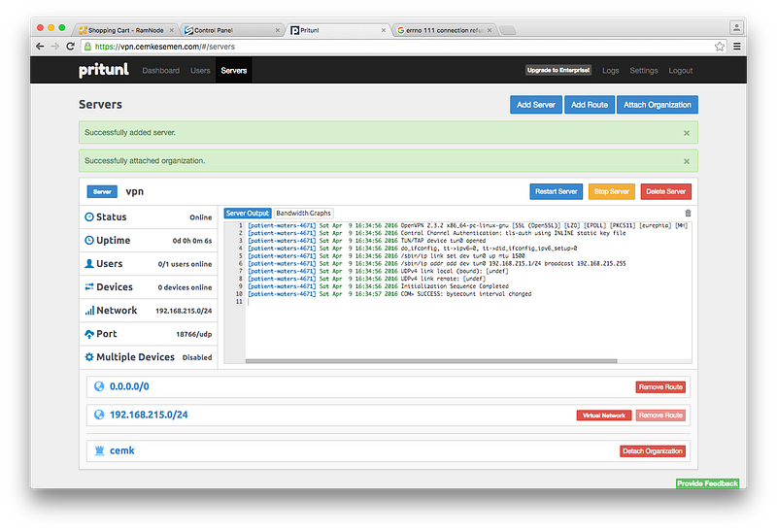Click the Network signal bars icon
Image resolution: width=777 pixels, height=532 pixels.
pos(89,311)
